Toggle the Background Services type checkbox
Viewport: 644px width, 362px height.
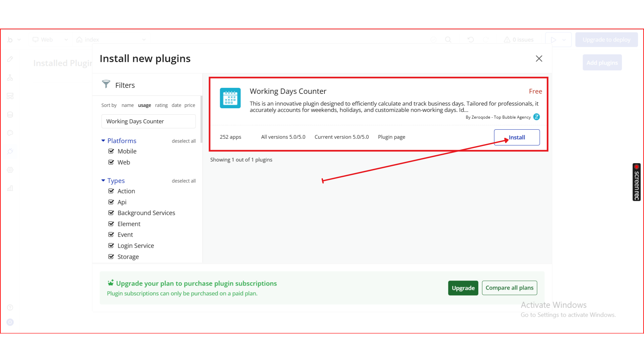[x=111, y=213]
